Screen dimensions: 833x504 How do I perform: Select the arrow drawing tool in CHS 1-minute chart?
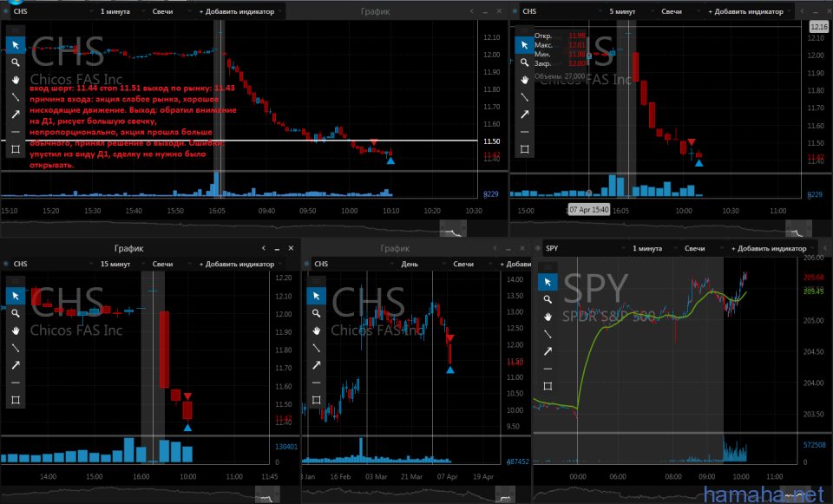point(16,115)
